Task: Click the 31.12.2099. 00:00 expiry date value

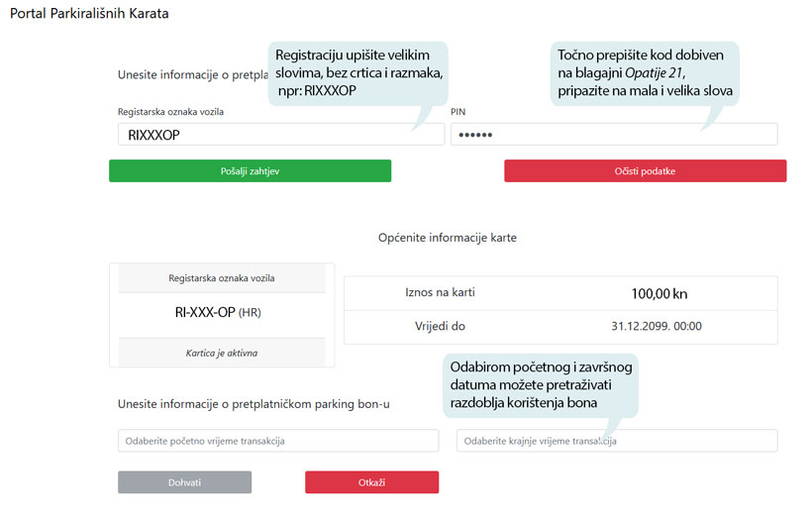Action: tap(659, 325)
